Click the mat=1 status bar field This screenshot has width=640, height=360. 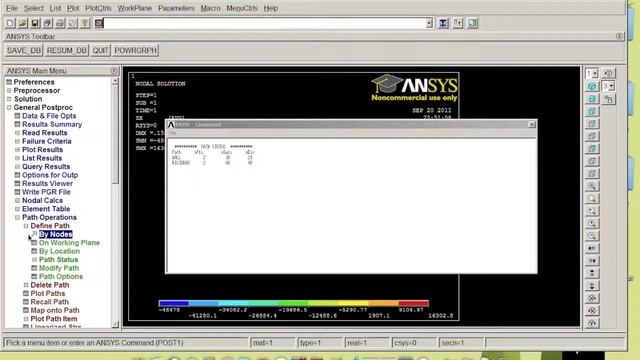tap(272, 343)
